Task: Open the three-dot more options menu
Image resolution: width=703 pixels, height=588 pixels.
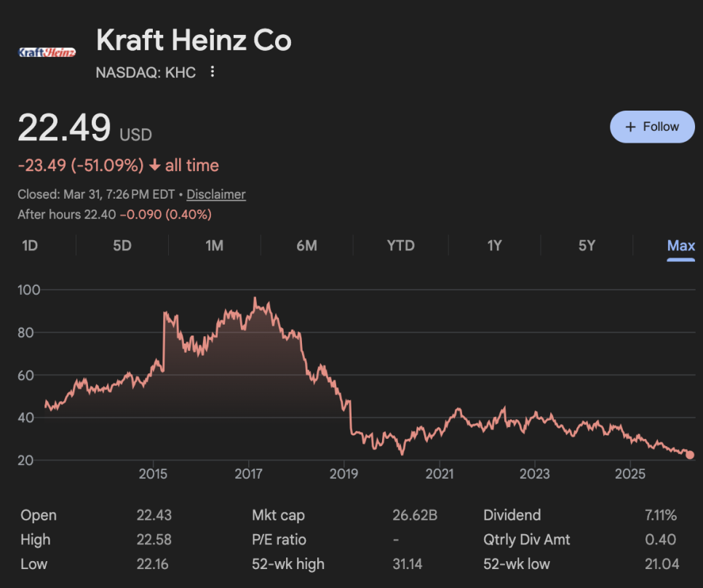Action: tap(213, 72)
